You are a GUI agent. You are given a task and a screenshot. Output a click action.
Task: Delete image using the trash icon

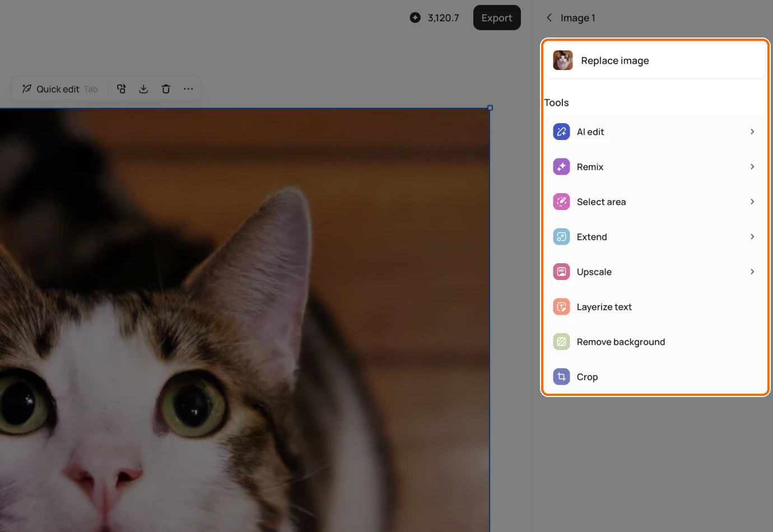click(166, 89)
